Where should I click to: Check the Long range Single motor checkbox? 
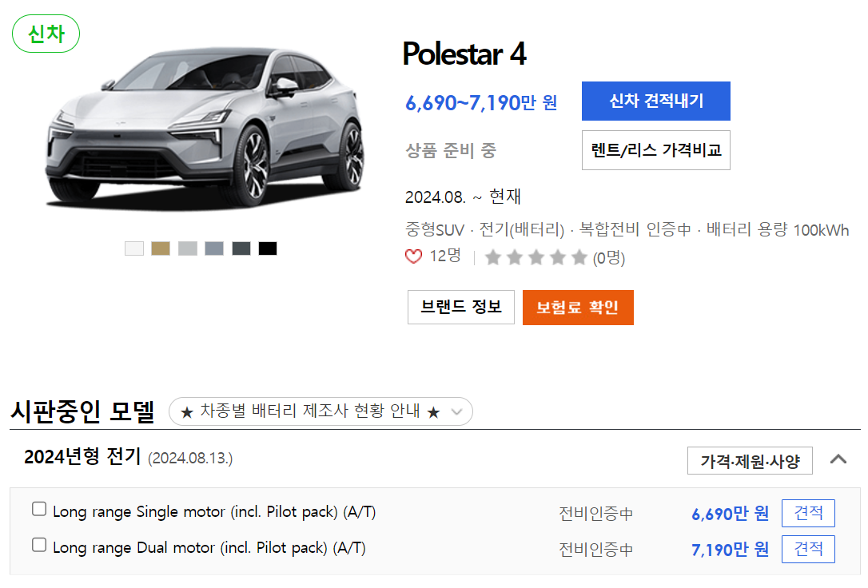point(39,509)
